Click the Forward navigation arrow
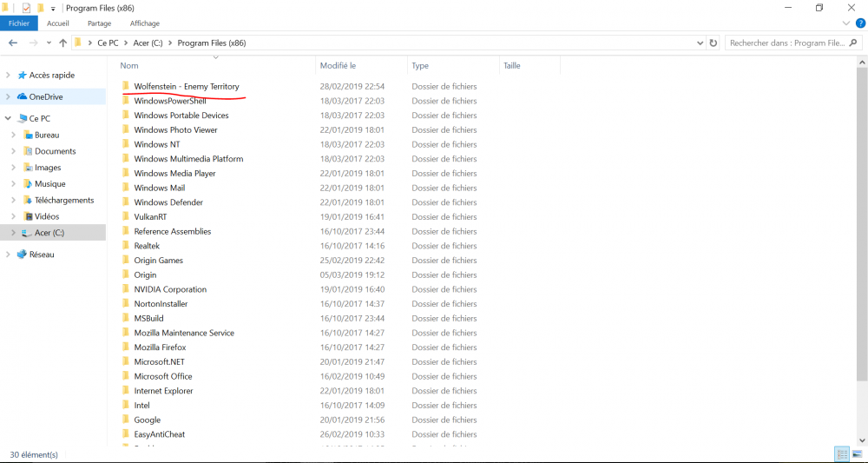Image resolution: width=868 pixels, height=463 pixels. point(33,43)
